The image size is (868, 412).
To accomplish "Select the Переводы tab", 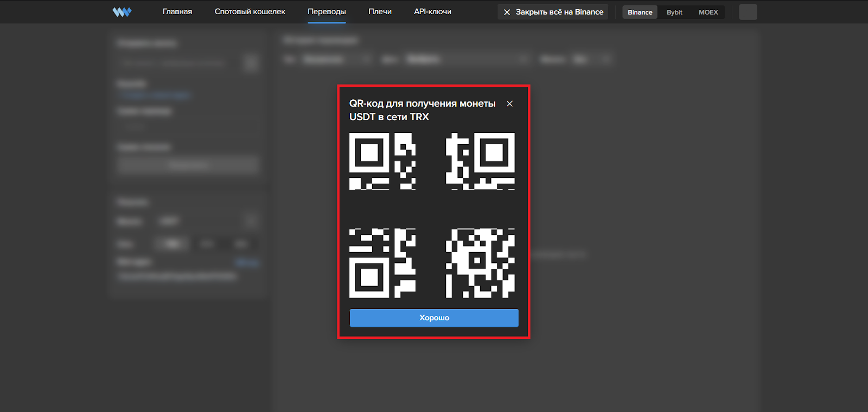I will click(327, 11).
